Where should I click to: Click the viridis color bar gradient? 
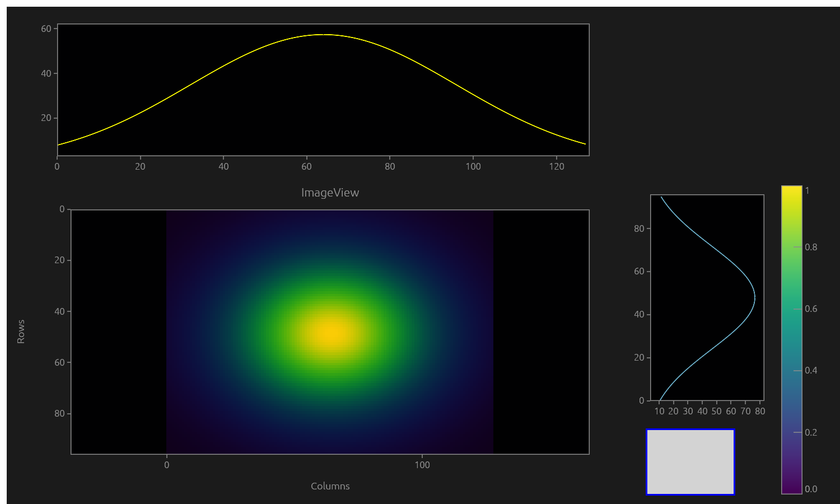pyautogui.click(x=791, y=340)
